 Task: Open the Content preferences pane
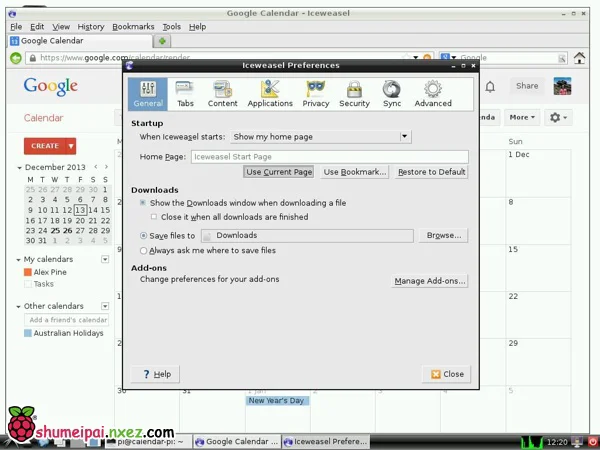point(222,94)
